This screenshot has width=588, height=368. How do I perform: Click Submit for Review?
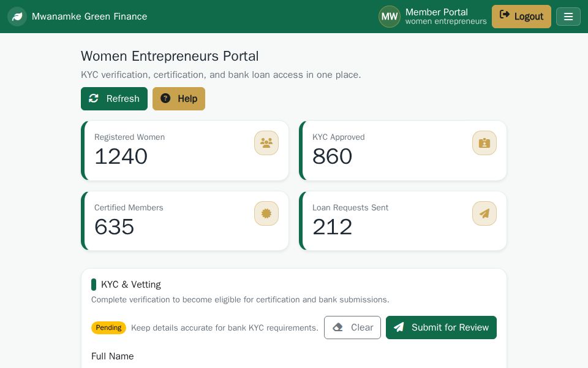[441, 328]
